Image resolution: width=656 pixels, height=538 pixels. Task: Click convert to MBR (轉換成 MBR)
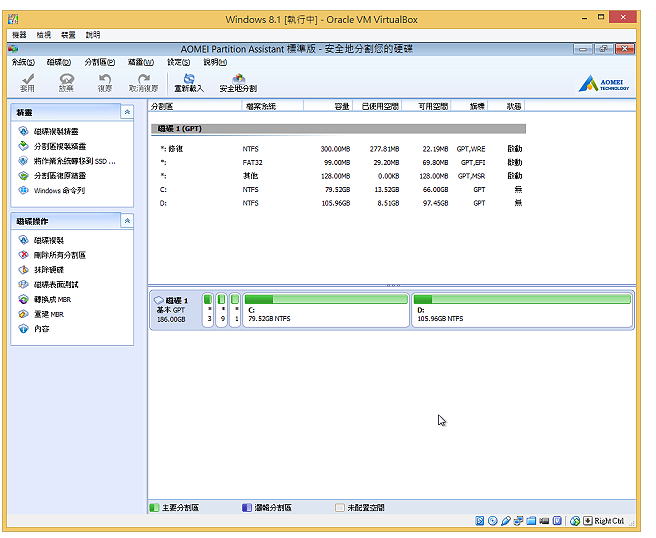click(52, 299)
